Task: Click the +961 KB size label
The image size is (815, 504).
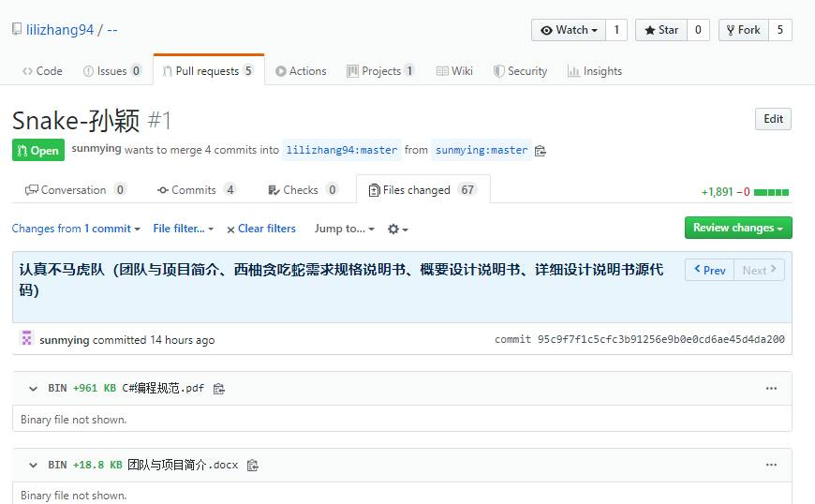Action: [95, 388]
